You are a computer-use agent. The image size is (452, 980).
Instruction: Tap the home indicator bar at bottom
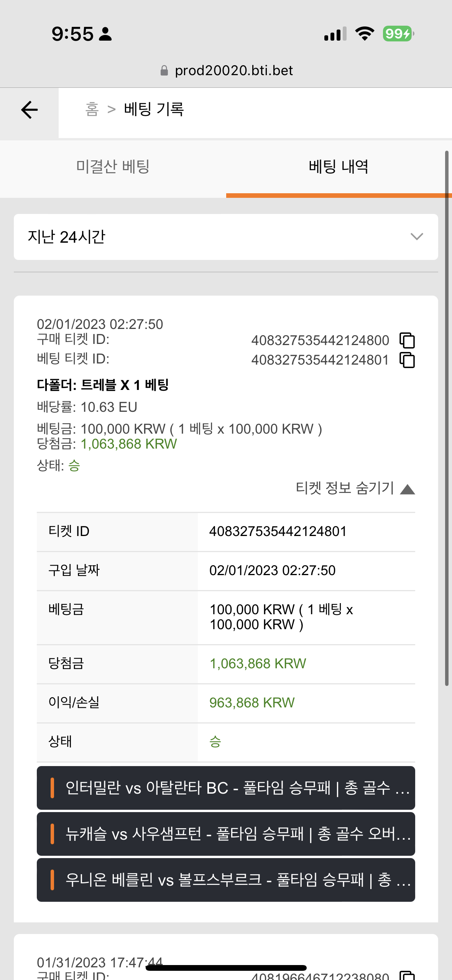tap(226, 968)
